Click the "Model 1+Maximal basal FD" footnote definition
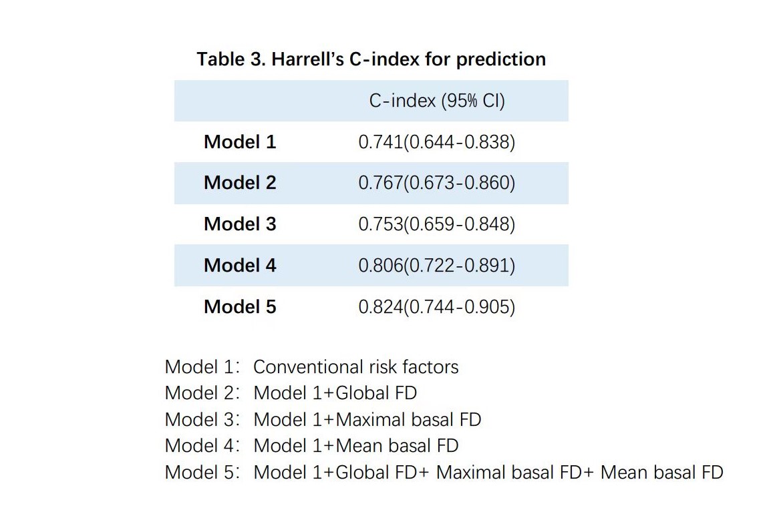The height and width of the screenshot is (532, 771). coord(367,419)
